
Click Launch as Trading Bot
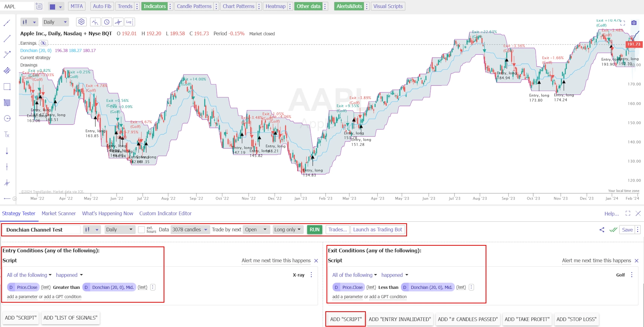click(377, 230)
